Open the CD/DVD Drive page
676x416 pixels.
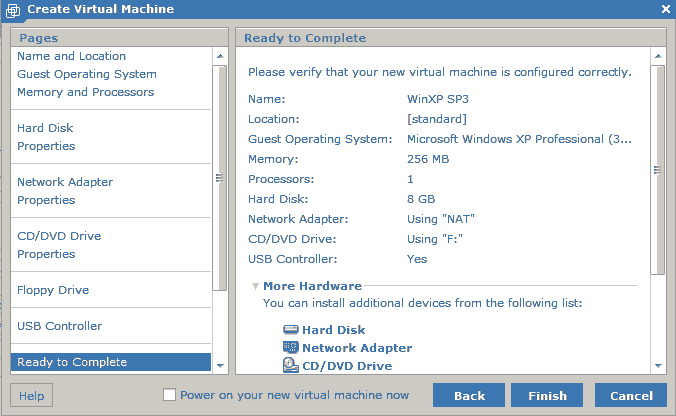tap(59, 236)
